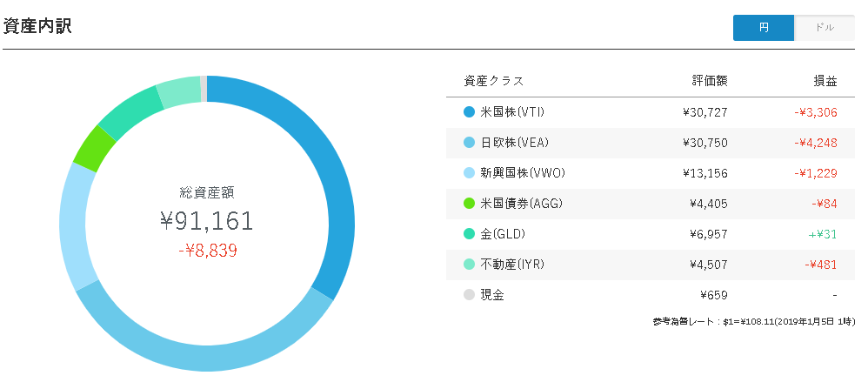Click the blue dot beside 米国株(VTI)

pyautogui.click(x=470, y=112)
